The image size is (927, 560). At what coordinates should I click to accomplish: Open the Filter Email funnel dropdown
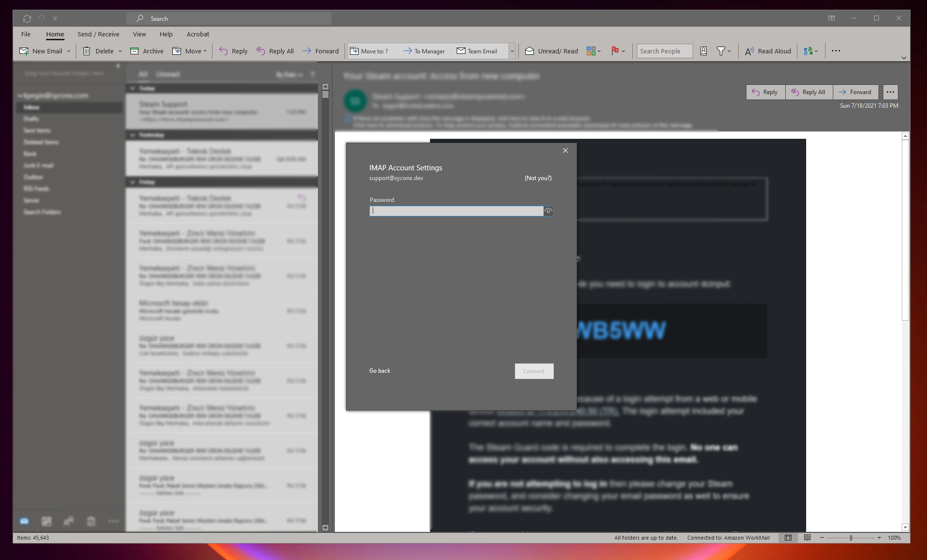pos(724,51)
